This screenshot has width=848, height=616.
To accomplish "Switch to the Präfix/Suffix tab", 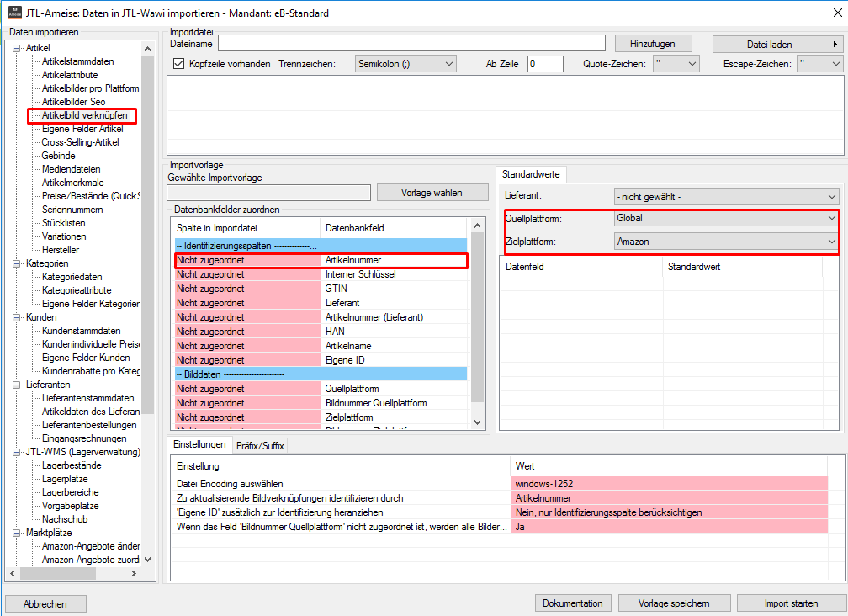I will tap(260, 446).
